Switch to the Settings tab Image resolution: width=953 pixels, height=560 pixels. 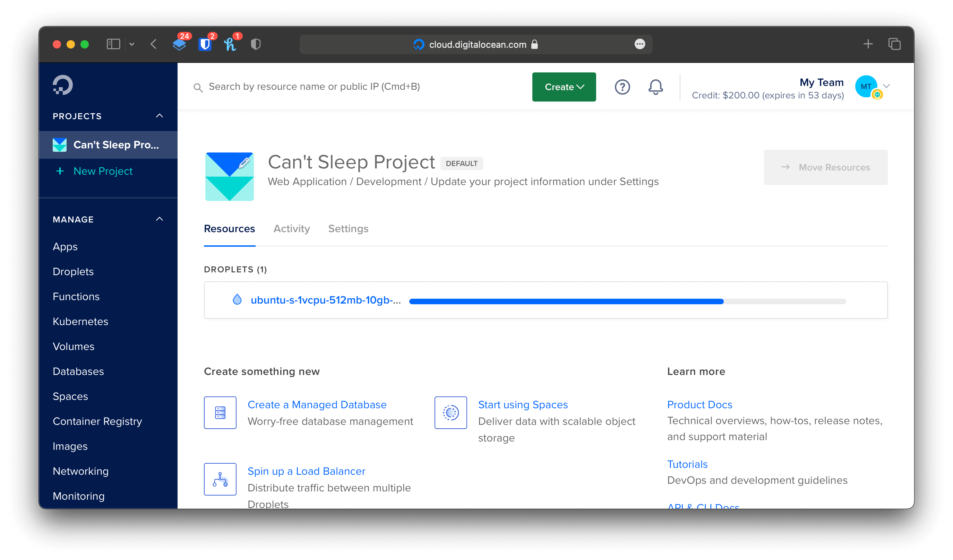[x=348, y=229]
